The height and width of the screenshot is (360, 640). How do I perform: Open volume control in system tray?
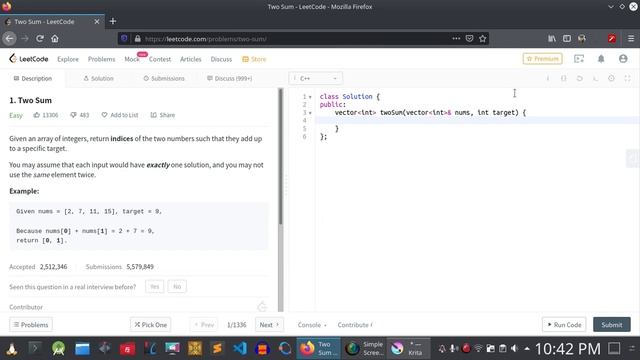click(x=515, y=348)
